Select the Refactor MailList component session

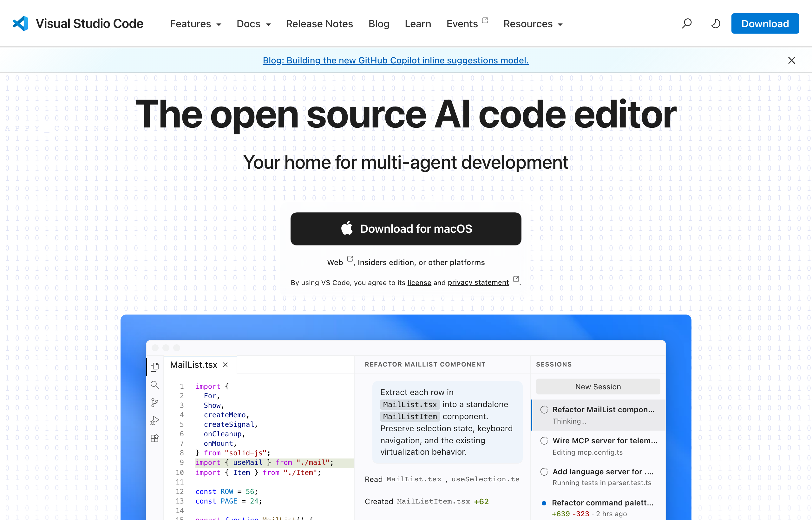(599, 415)
